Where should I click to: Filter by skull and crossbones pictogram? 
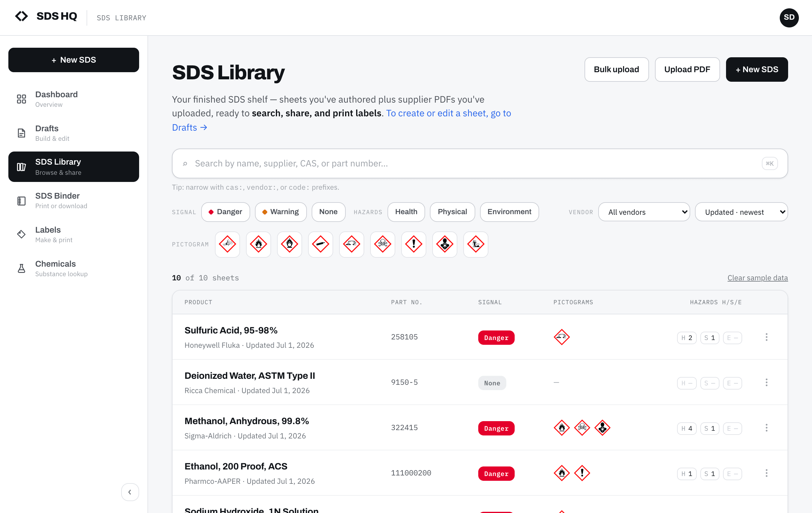[x=382, y=244]
